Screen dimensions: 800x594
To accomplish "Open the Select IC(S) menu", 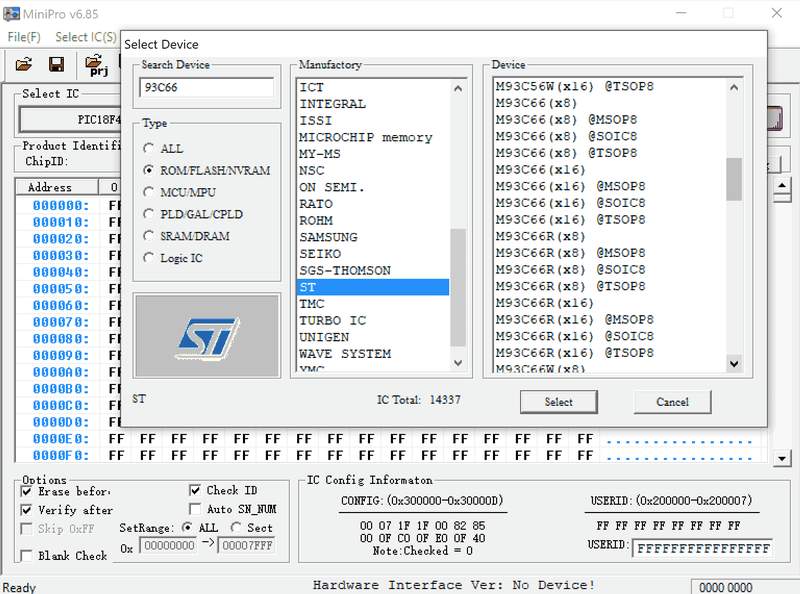I will point(86,37).
